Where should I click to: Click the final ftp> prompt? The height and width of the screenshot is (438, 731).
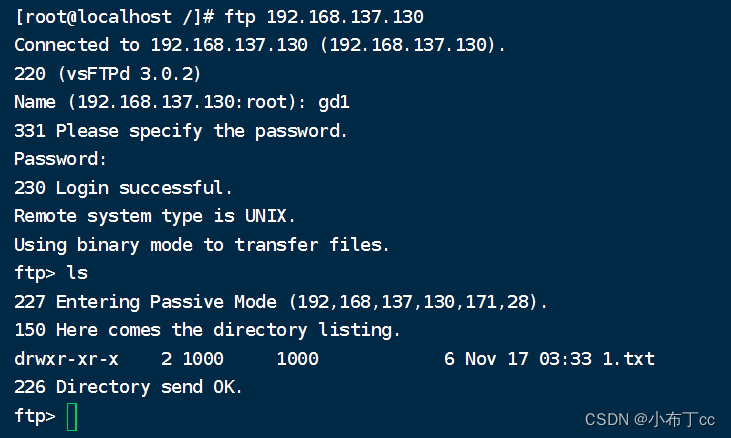click(x=35, y=416)
